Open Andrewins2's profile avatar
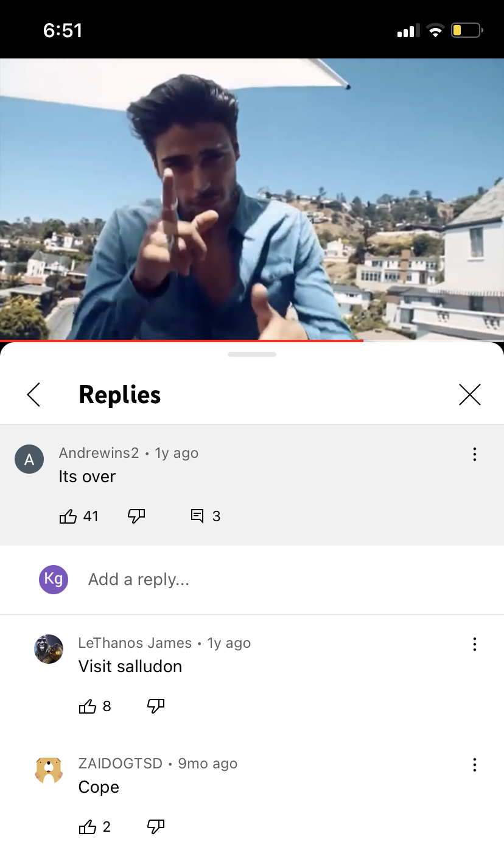The width and height of the screenshot is (504, 864). click(29, 459)
